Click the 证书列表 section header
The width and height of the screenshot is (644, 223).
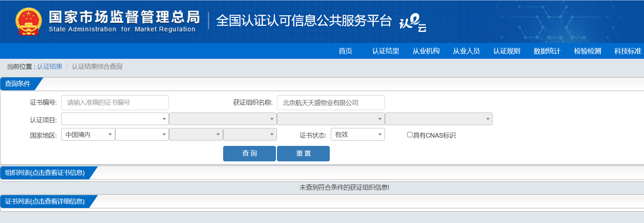[45, 201]
